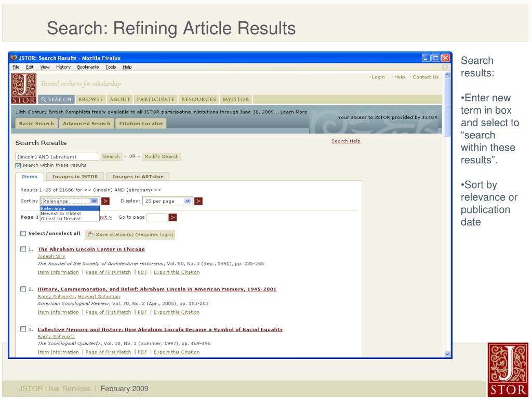Select the Items results tab
The width and height of the screenshot is (532, 399).
tap(30, 177)
